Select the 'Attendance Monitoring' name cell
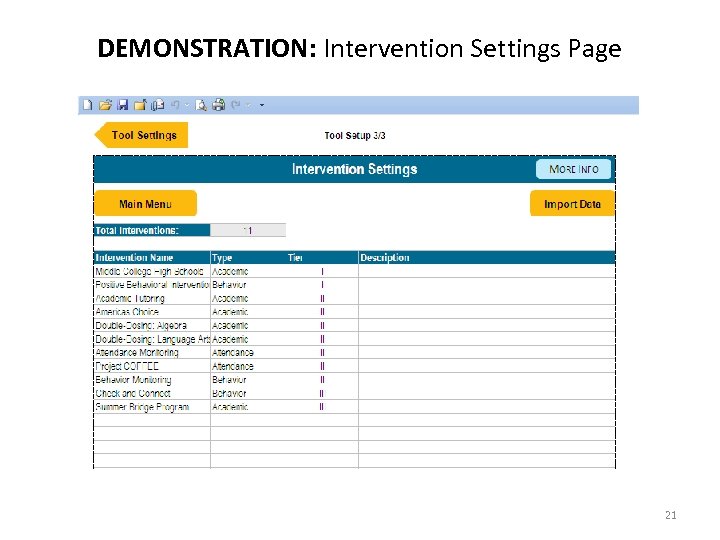This screenshot has height=540, width=720. click(152, 353)
